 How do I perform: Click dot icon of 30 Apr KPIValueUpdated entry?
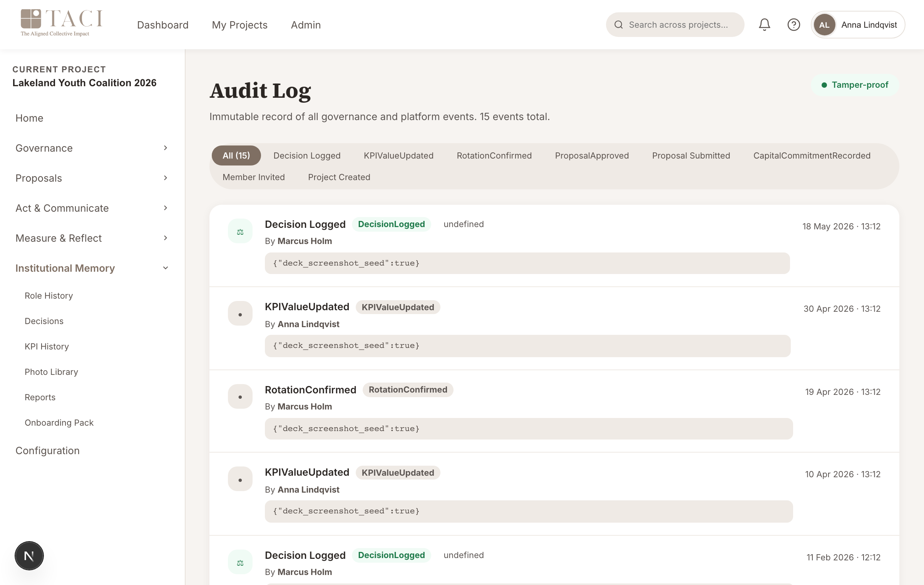[240, 314]
